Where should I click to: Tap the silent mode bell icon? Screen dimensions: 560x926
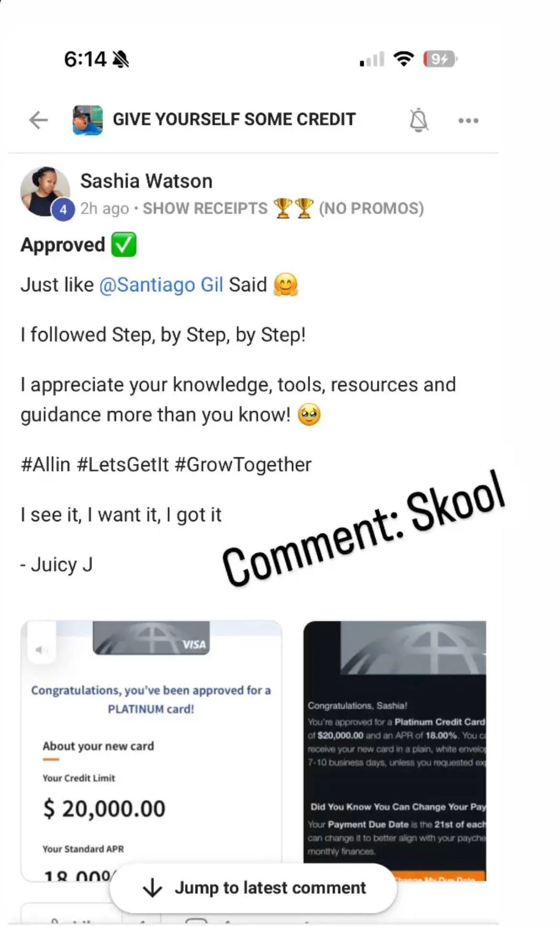(x=120, y=59)
